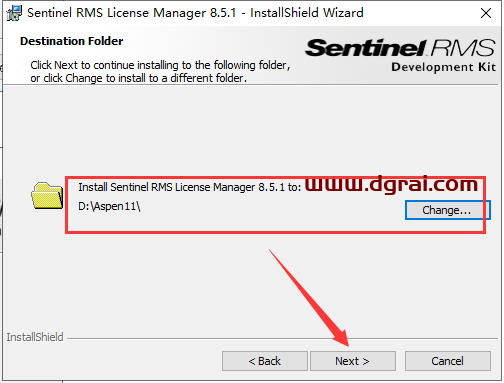Click the Destination Folder heading
Screen dimensions: 504x383
71,41
